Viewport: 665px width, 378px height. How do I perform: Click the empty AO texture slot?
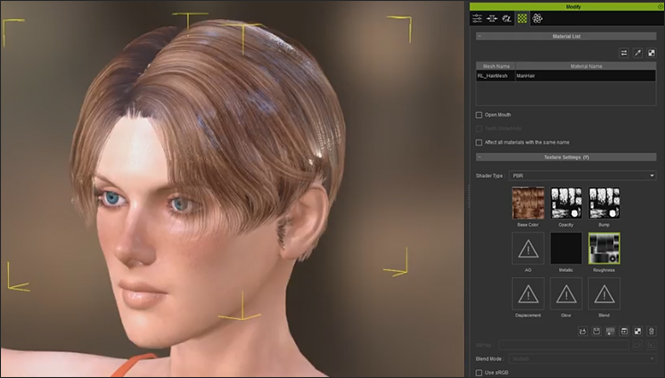[x=528, y=249]
